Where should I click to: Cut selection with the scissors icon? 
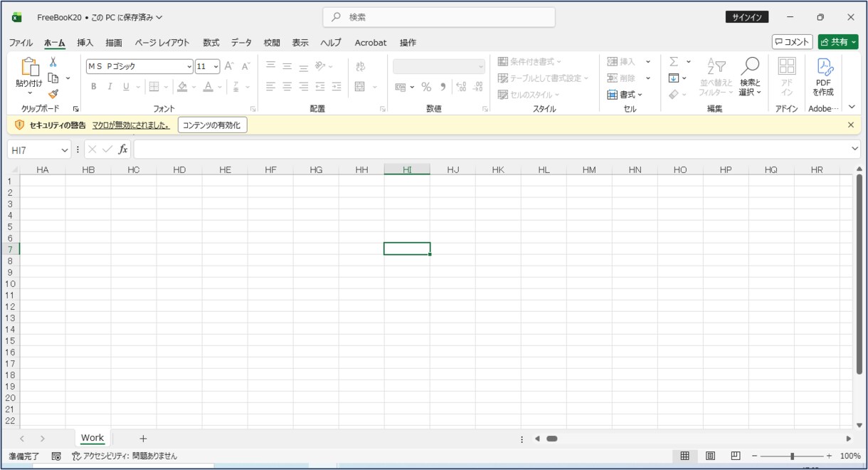point(53,62)
